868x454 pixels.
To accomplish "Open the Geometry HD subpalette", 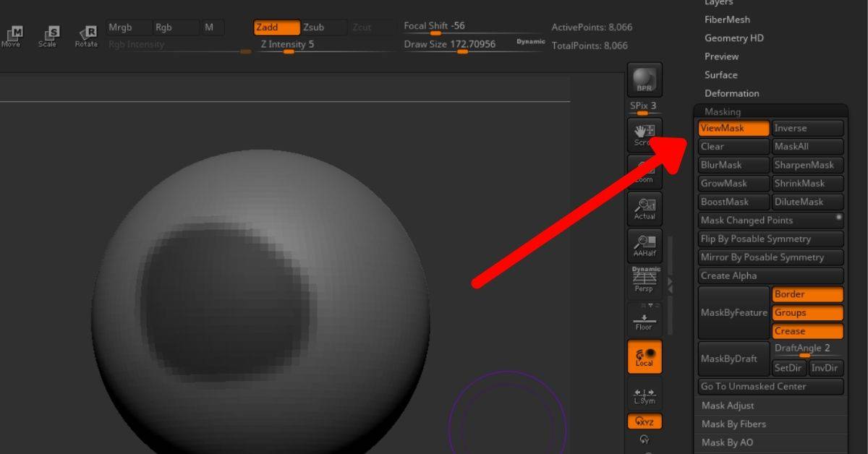I will tap(734, 38).
